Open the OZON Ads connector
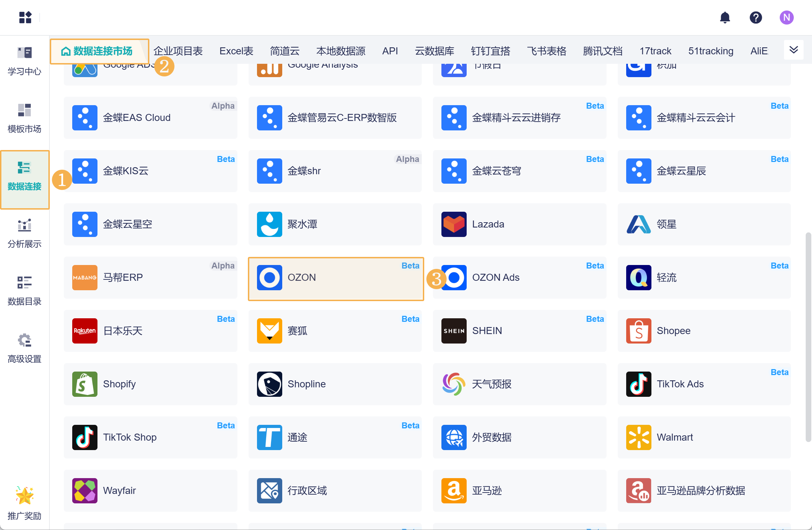Screen dimensions: 812x530 pos(520,278)
